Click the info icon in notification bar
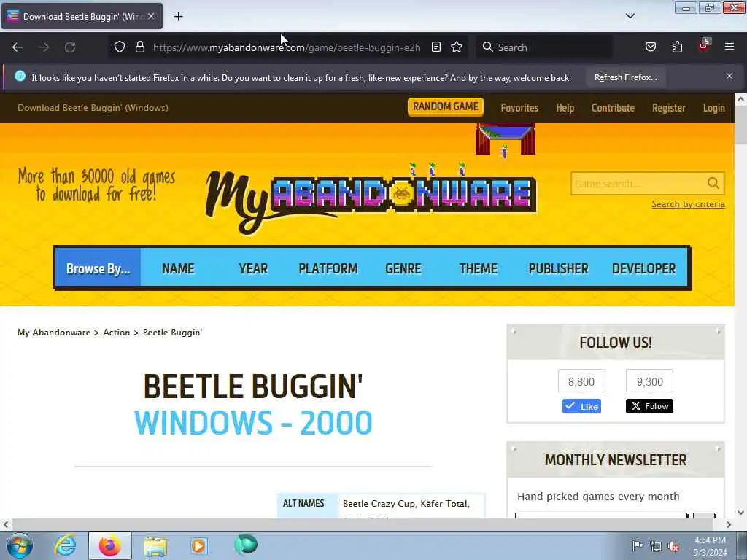The width and height of the screenshot is (747, 560). 20,76
